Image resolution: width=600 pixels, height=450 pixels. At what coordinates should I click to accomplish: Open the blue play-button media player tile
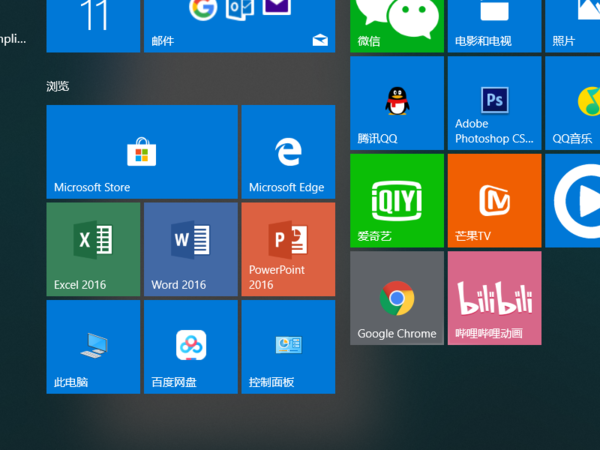point(572,201)
